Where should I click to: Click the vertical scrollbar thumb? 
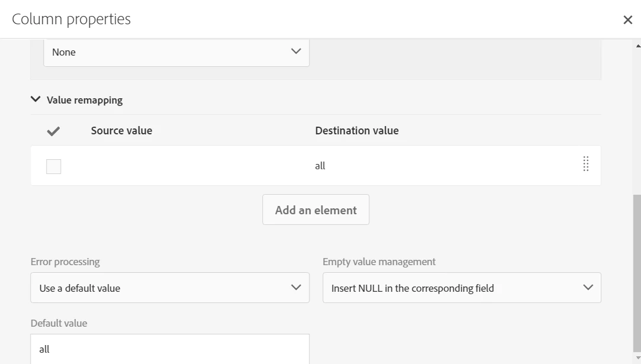637,272
